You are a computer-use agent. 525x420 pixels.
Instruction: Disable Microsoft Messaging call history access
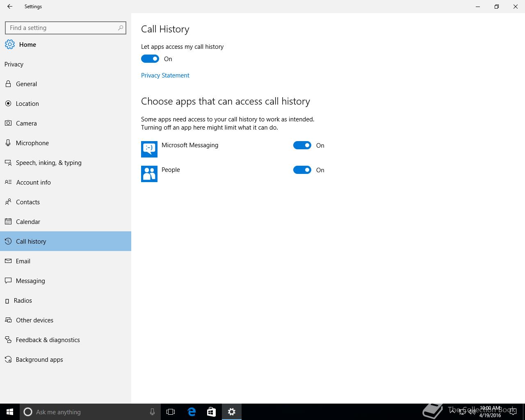tap(302, 146)
